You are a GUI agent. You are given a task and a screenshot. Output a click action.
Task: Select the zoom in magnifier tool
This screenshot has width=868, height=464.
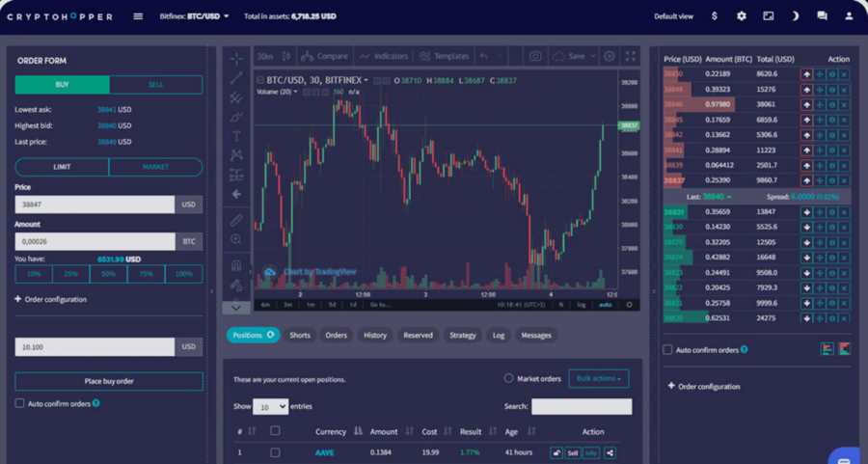pyautogui.click(x=236, y=239)
